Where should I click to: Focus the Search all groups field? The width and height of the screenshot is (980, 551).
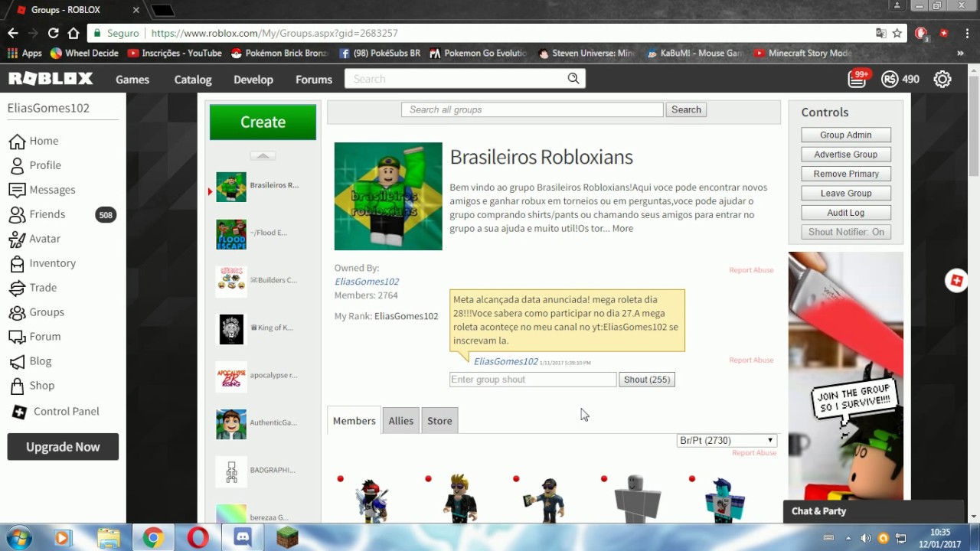click(x=532, y=109)
